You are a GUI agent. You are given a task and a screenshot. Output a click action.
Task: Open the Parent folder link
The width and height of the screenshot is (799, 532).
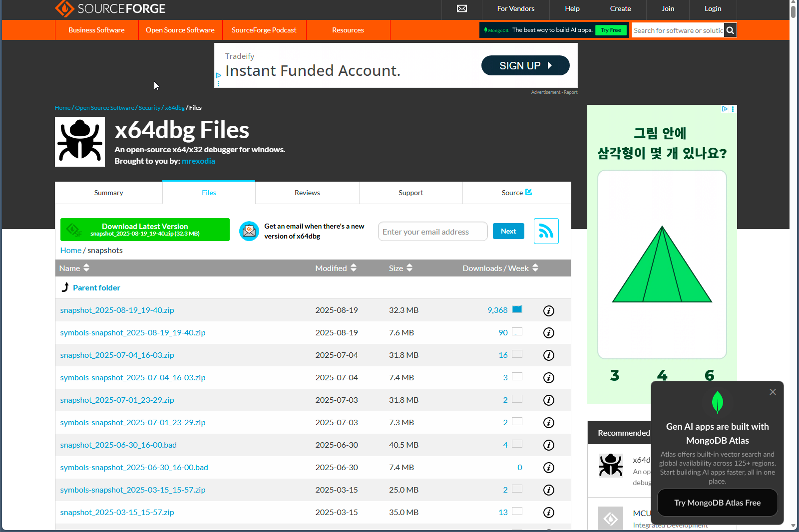(96, 287)
